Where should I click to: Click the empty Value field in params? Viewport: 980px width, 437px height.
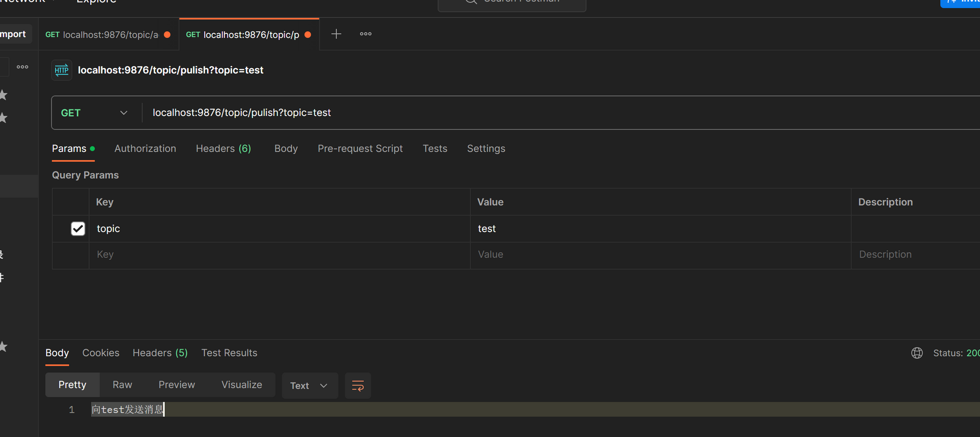[x=661, y=255]
